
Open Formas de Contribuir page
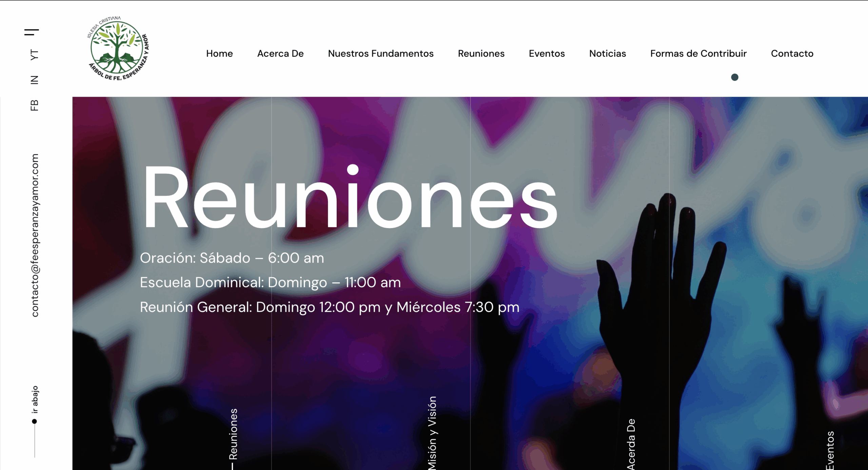tap(698, 54)
